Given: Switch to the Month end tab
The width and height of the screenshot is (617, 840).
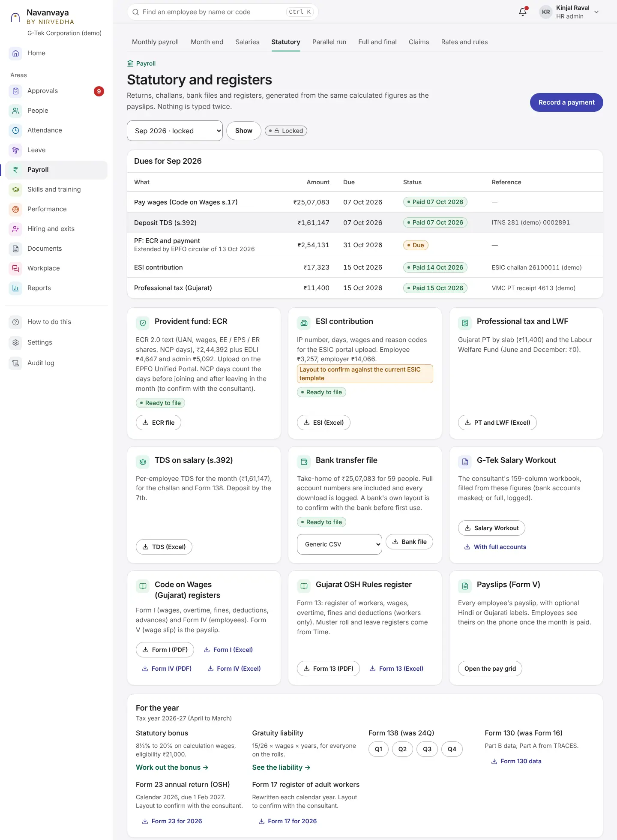Looking at the screenshot, I should point(207,42).
